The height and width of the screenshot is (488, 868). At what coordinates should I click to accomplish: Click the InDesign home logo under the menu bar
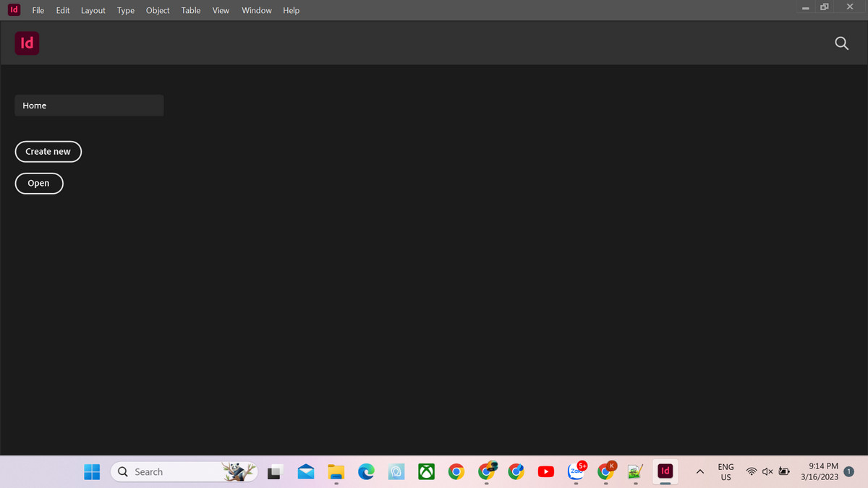pyautogui.click(x=27, y=43)
